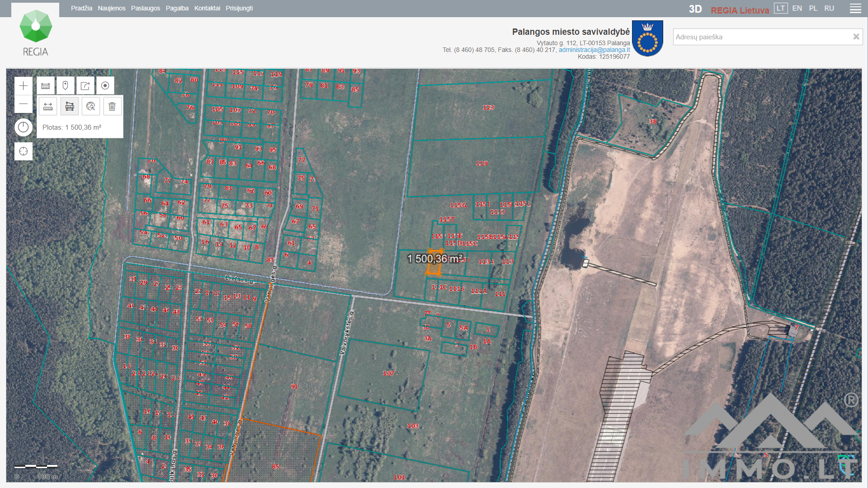Select the distance measurement tool
Screen dimensions: 868x488
coord(48,106)
